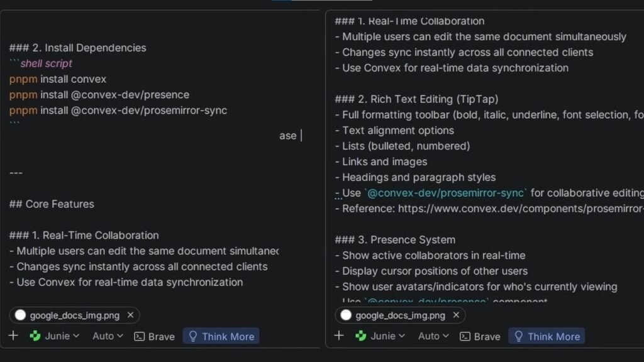Toggle Think More in the right panel
Screen dimensions: 644x362
547,336
